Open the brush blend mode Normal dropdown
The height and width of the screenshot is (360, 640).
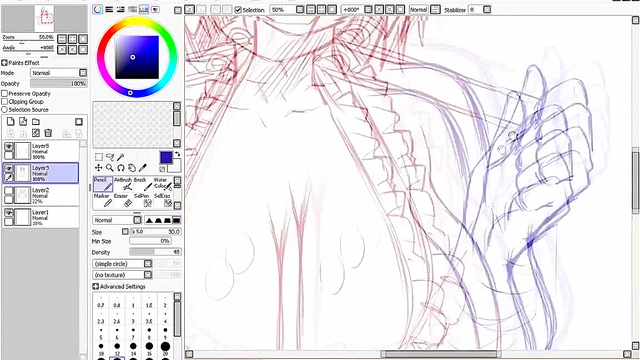pos(117,220)
